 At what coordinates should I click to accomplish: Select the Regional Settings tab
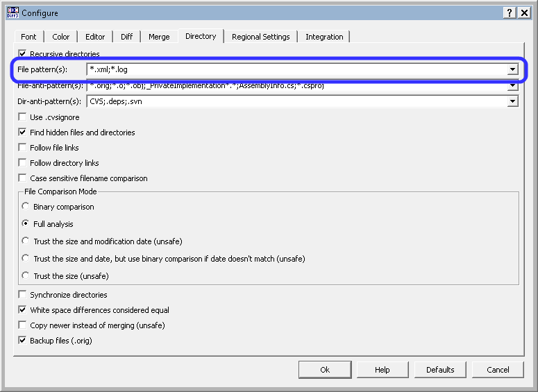260,37
